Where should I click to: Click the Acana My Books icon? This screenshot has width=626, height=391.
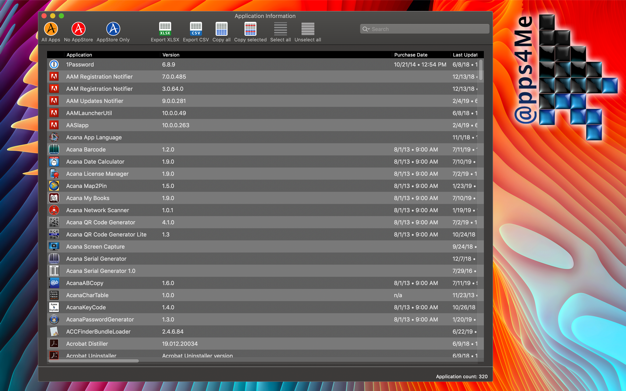click(54, 198)
